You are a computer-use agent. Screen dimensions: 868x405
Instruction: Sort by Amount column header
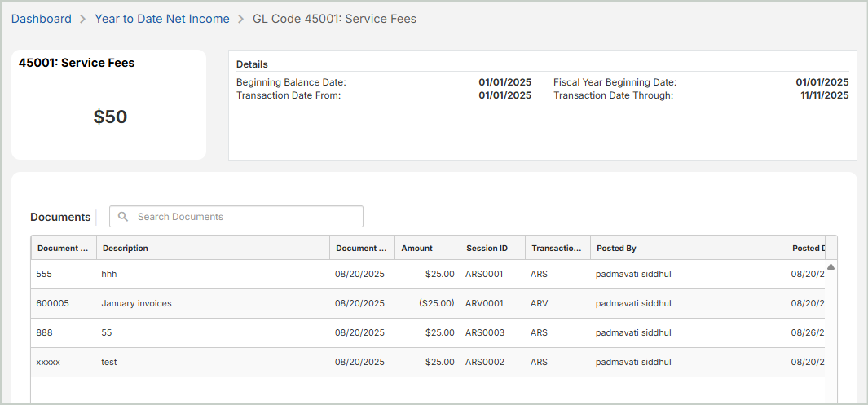(x=416, y=248)
